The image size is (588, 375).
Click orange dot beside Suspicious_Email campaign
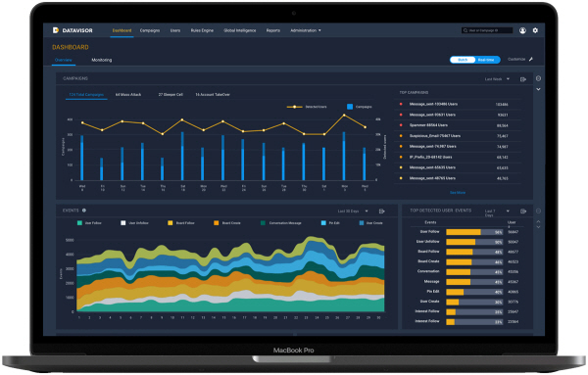[x=401, y=136]
